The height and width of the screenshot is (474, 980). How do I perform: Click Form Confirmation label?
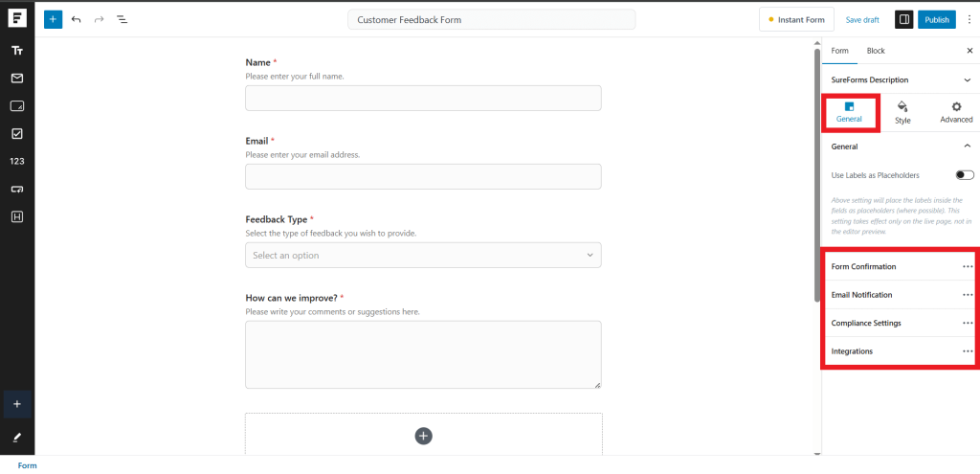click(863, 266)
